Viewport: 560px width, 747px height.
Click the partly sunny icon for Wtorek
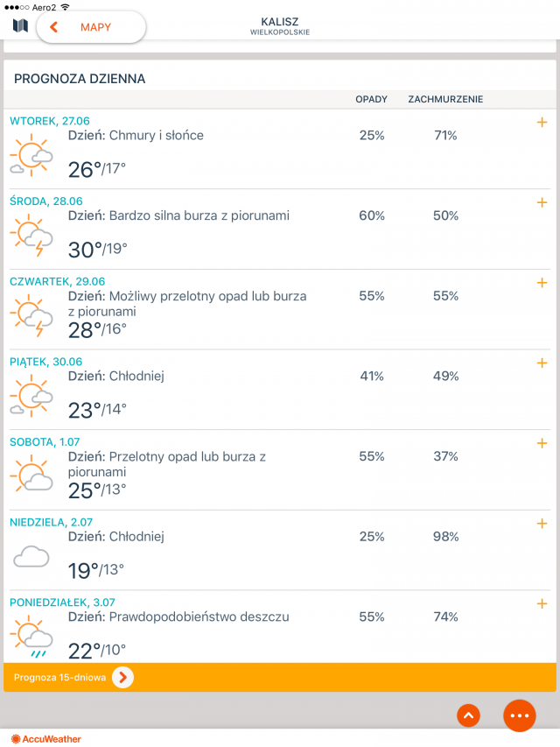pyautogui.click(x=31, y=156)
